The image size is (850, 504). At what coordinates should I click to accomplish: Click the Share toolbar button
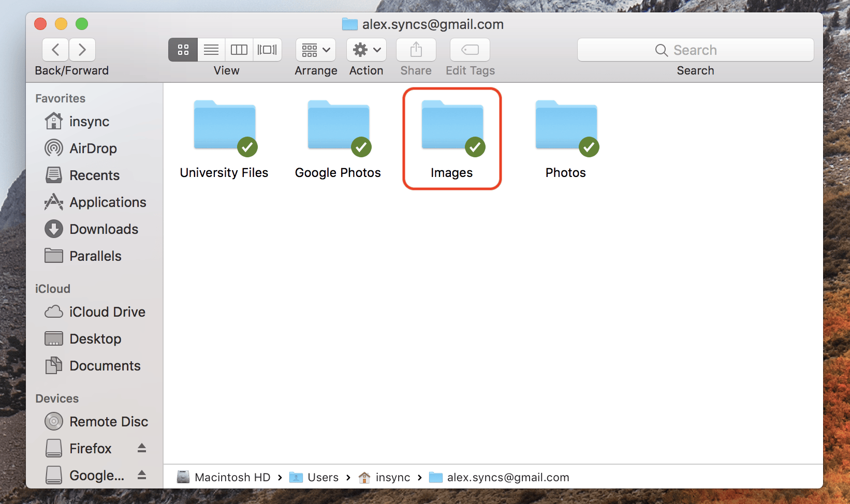click(x=416, y=50)
